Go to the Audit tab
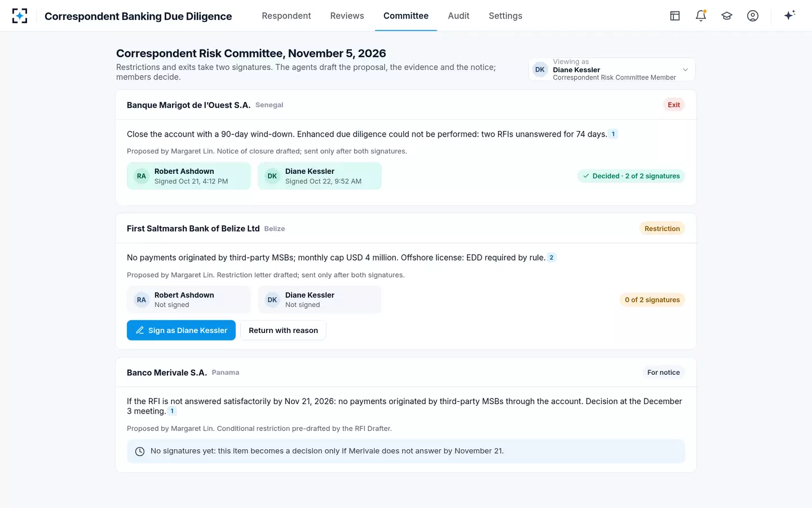The image size is (812, 508). click(458, 16)
